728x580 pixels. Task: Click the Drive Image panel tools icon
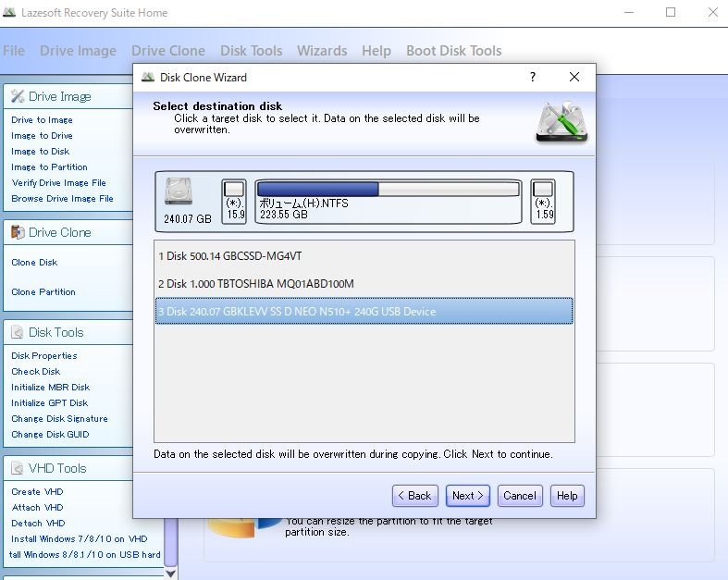click(x=18, y=96)
